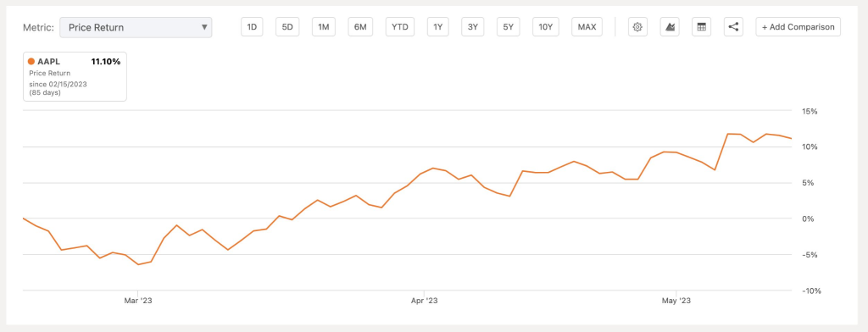Choose the 10Y time range
Screen dimensions: 868x332
pyautogui.click(x=546, y=26)
